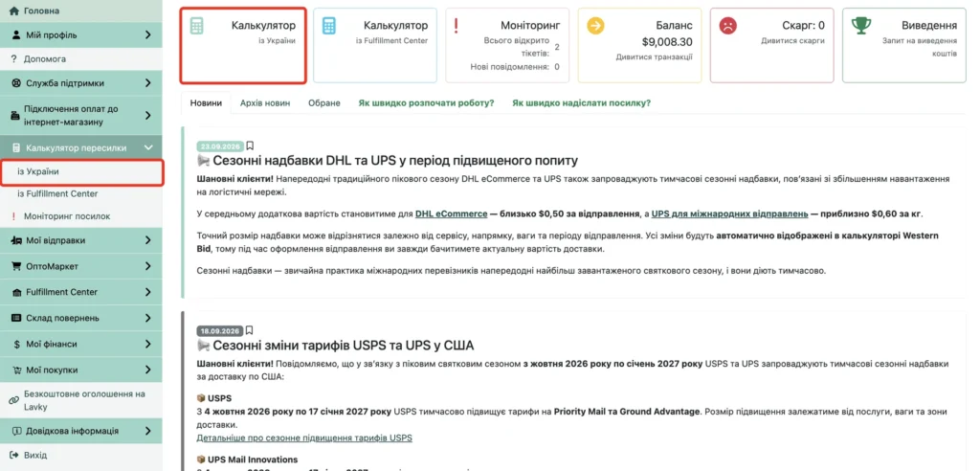The width and height of the screenshot is (980, 471).
Task: Bookmark the 23.09.2026 news post
Action: 250,146
